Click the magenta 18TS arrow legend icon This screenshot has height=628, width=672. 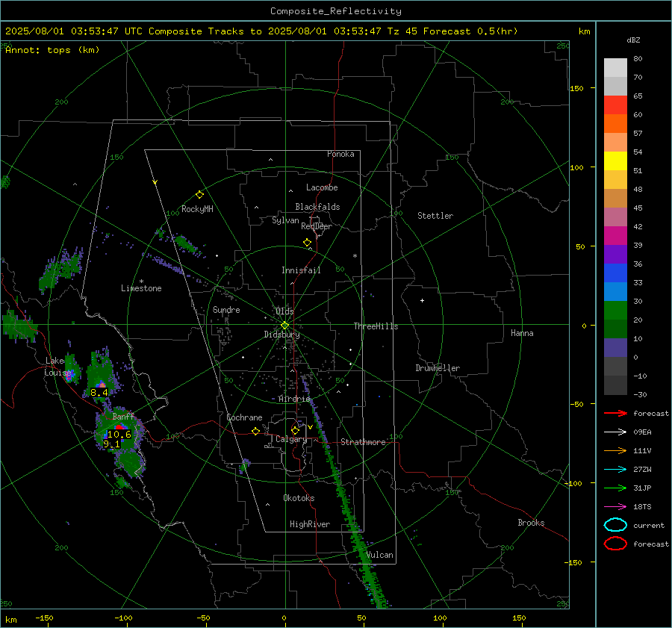[x=615, y=507]
